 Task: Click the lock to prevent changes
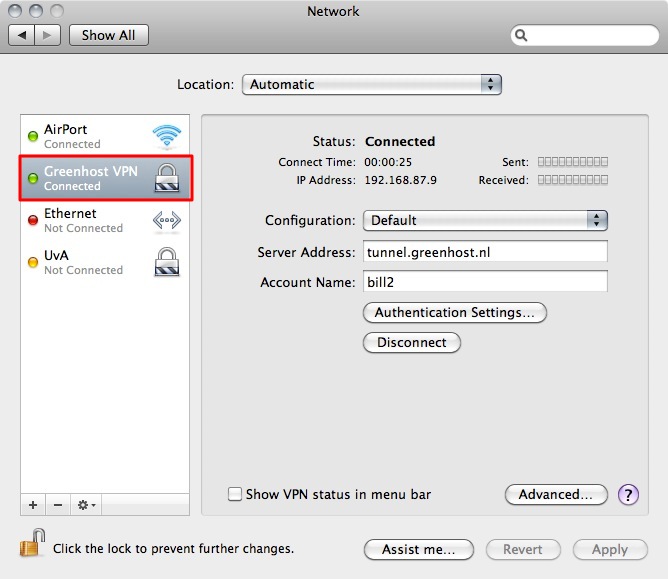tap(30, 546)
